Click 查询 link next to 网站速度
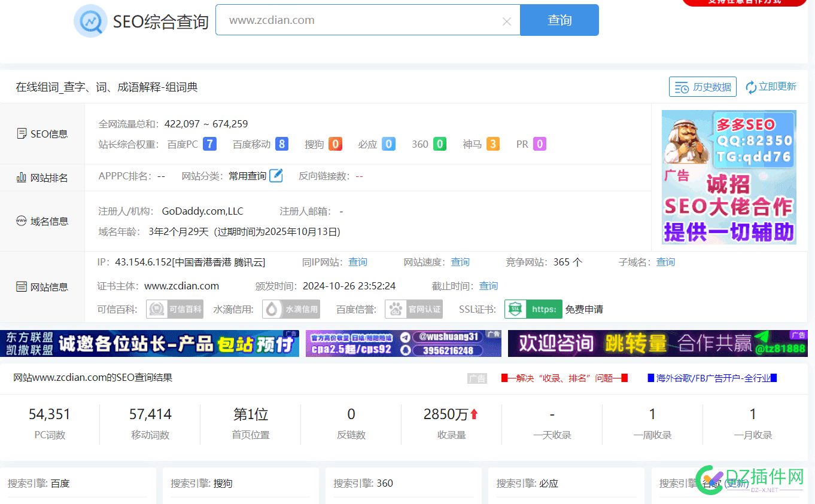Image resolution: width=815 pixels, height=504 pixels. click(x=460, y=262)
